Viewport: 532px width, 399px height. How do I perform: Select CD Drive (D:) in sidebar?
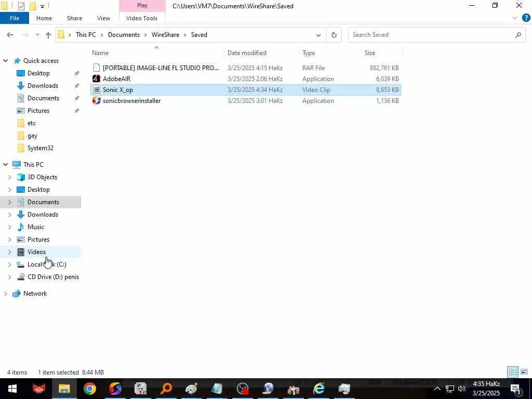coord(53,277)
